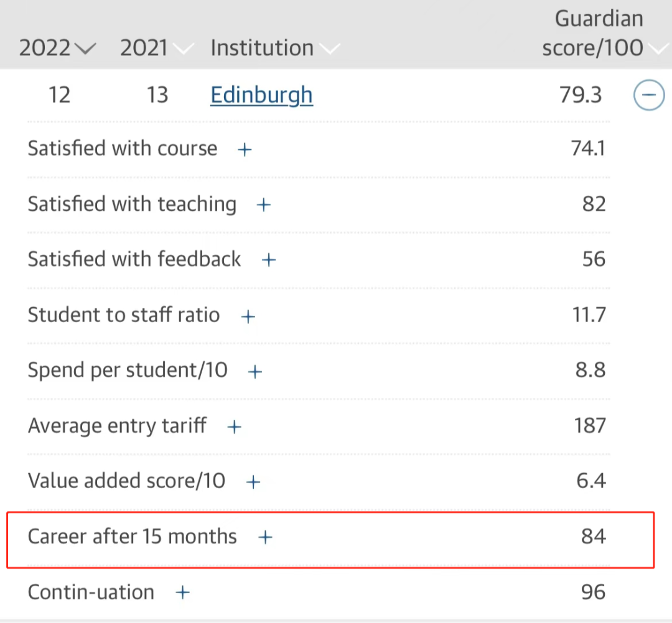Viewport: 672px width, 623px height.
Task: Click the Edinburgh Guardian score value 79.3
Action: tap(581, 95)
